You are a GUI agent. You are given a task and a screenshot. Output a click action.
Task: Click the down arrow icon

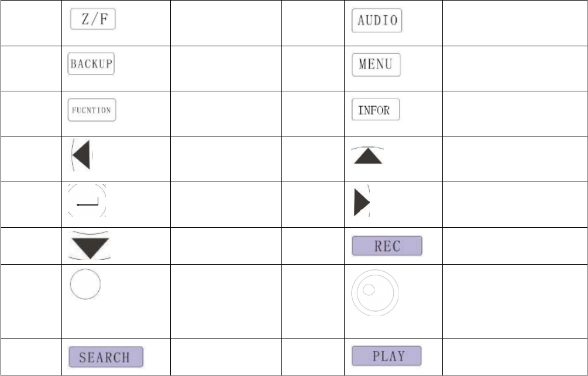[x=89, y=247]
